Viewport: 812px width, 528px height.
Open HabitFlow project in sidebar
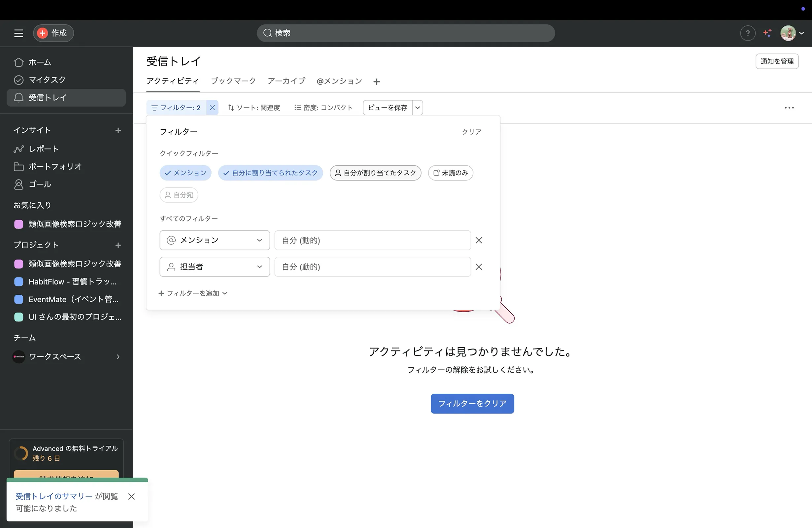coord(66,282)
